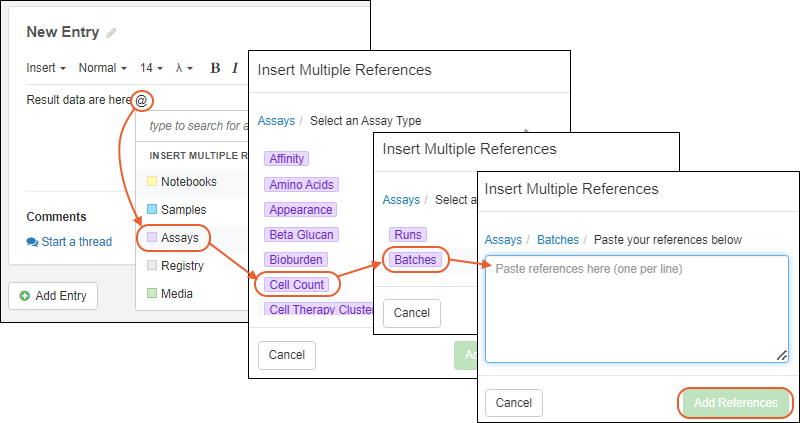This screenshot has height=423, width=800.
Task: Click the Paste references text area
Action: [x=636, y=308]
